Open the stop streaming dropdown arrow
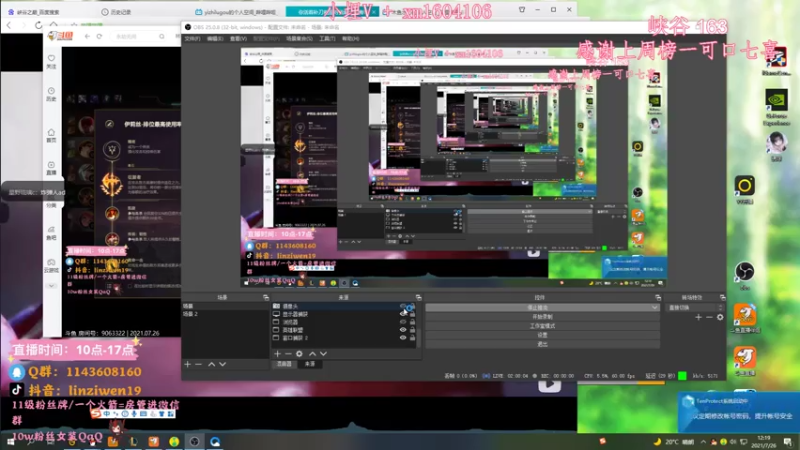This screenshot has width=800, height=450. coord(655,308)
